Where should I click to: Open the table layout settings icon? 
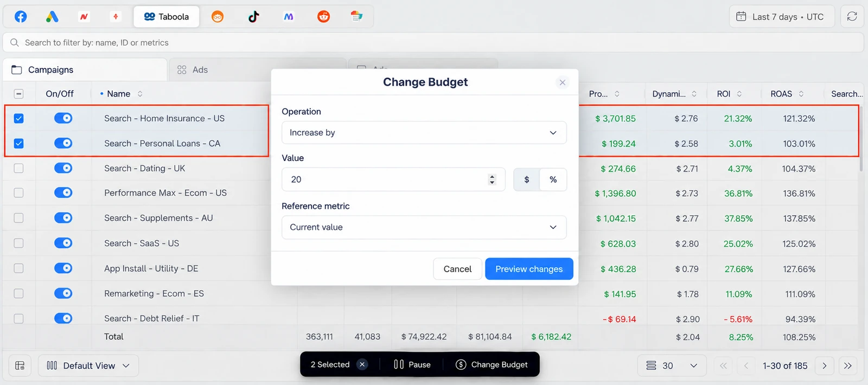(x=20, y=365)
